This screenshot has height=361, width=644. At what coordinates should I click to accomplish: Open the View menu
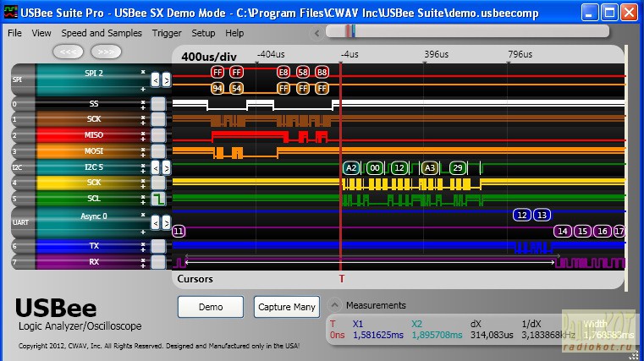tap(41, 33)
